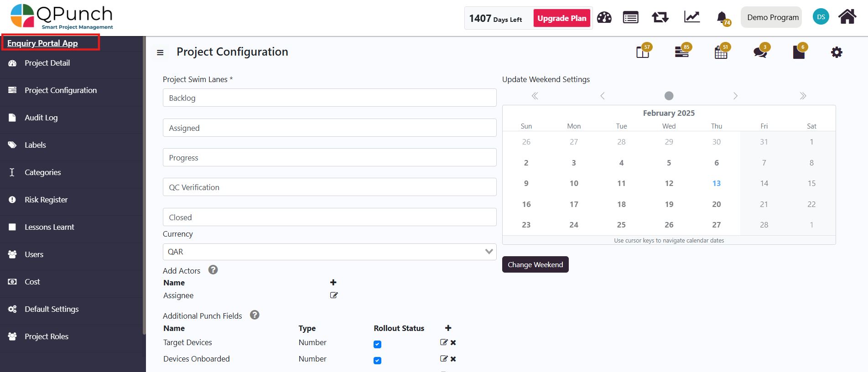The height and width of the screenshot is (372, 868).
Task: Click the help icon beside Add Actors
Action: (213, 270)
